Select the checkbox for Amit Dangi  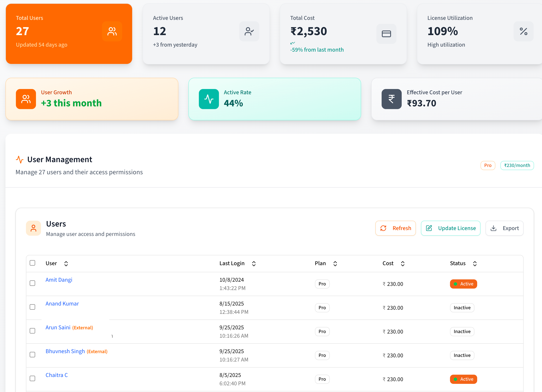(x=32, y=283)
